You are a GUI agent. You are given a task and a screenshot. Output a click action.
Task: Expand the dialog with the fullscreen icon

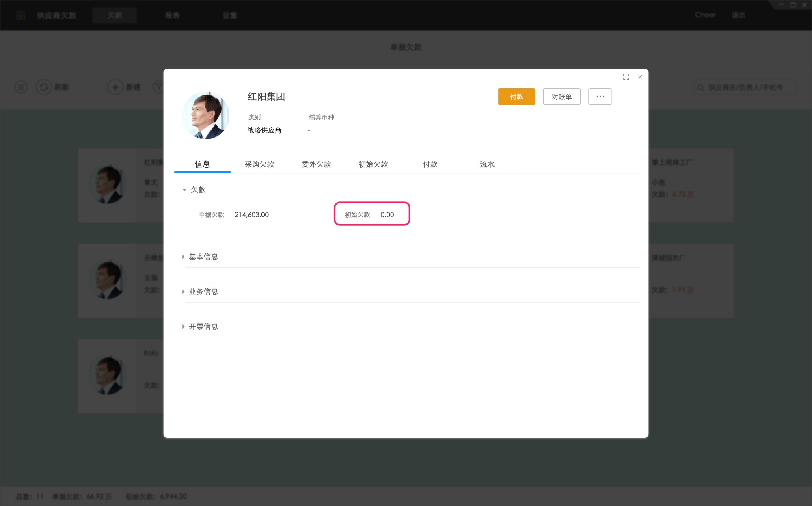tap(626, 76)
